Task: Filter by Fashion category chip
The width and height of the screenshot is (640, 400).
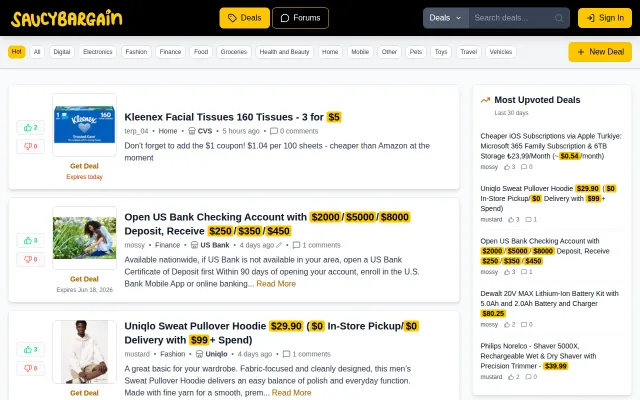Action: tap(136, 52)
